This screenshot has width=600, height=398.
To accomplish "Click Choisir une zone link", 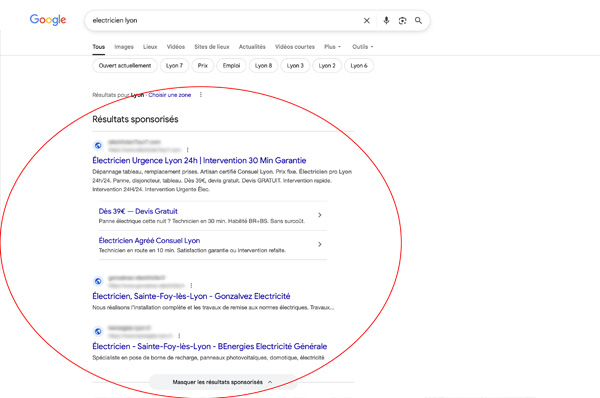I will tap(170, 95).
